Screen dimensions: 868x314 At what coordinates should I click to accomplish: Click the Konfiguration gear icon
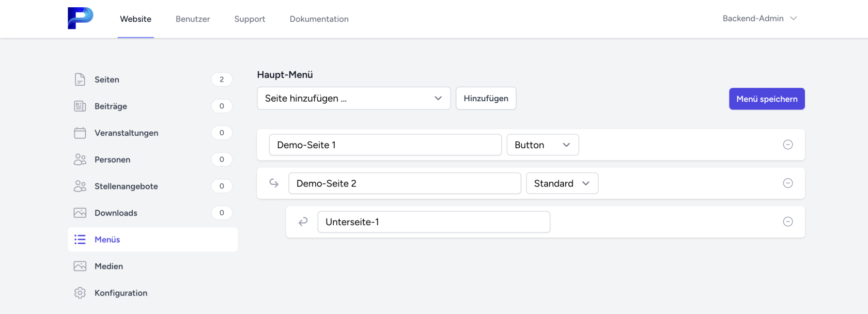80,293
